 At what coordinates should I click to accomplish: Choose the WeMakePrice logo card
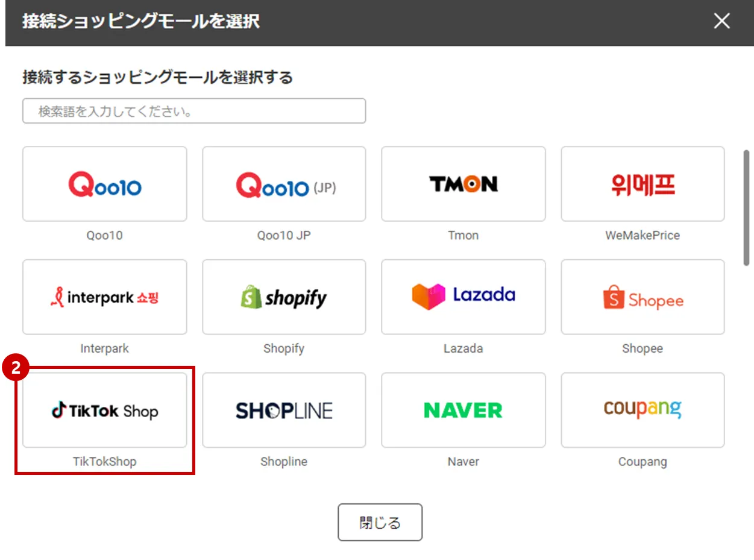pyautogui.click(x=642, y=184)
